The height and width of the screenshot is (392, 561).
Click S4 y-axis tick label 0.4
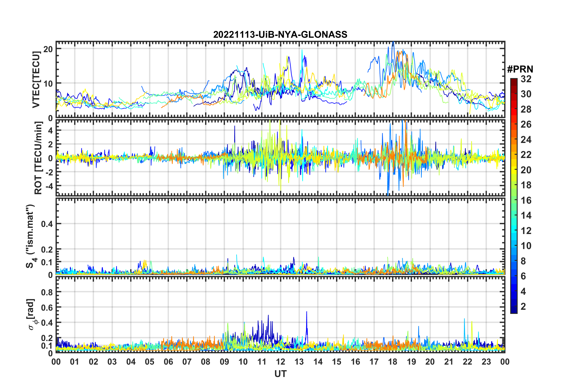(x=47, y=224)
